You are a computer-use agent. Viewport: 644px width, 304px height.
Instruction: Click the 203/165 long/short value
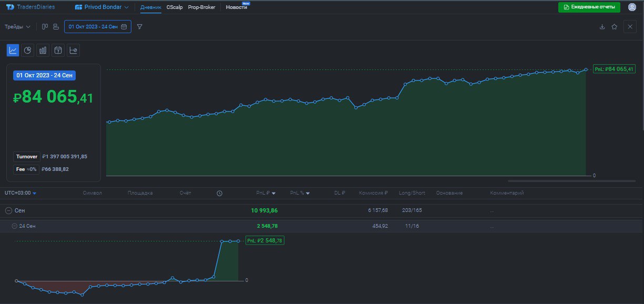(x=411, y=210)
